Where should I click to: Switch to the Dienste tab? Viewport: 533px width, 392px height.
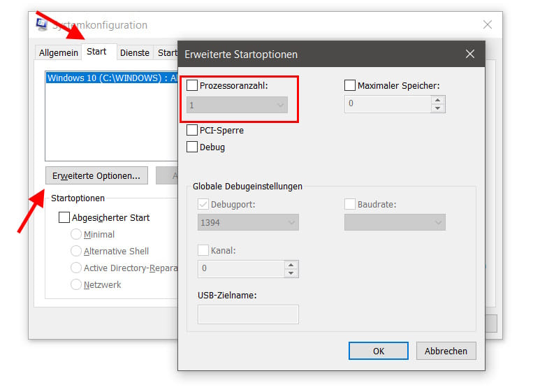135,52
